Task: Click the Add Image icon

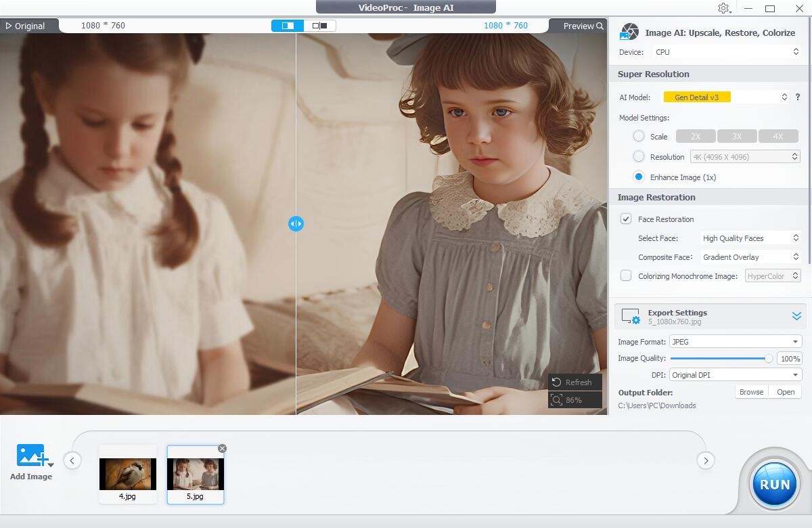Action: [x=31, y=456]
